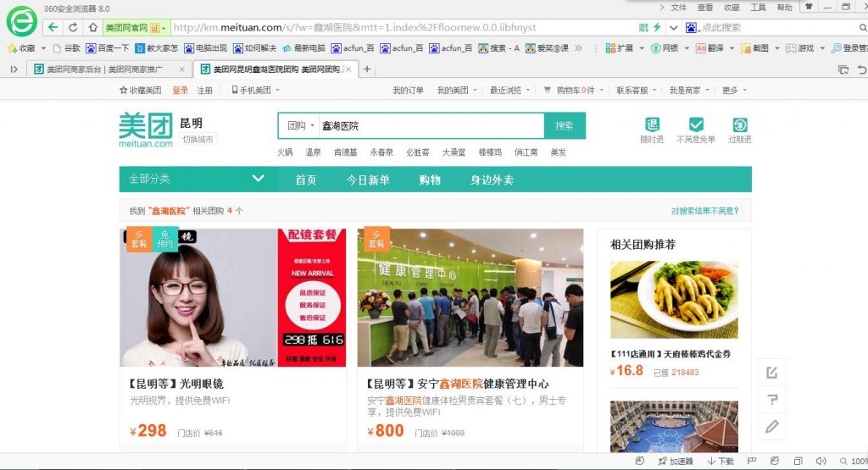Screen dimensions: 868x470
Task: Click the magnifier in the browser search box
Action: pyautogui.click(x=862, y=27)
